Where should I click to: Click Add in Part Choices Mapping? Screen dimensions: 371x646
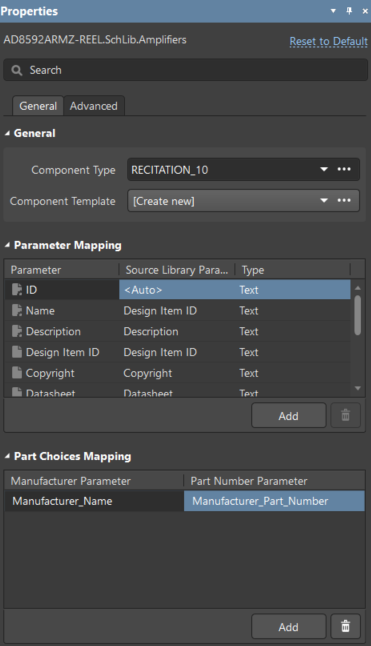point(289,627)
